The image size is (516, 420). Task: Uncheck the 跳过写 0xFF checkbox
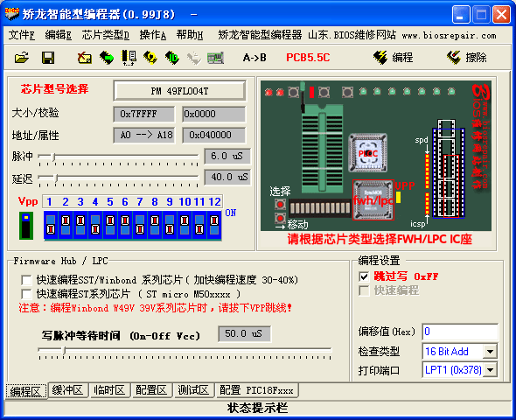click(364, 276)
